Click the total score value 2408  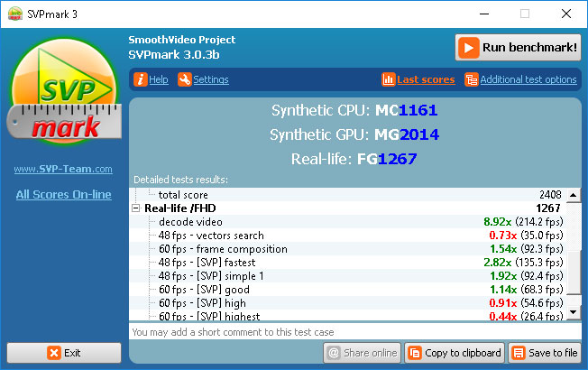[550, 195]
